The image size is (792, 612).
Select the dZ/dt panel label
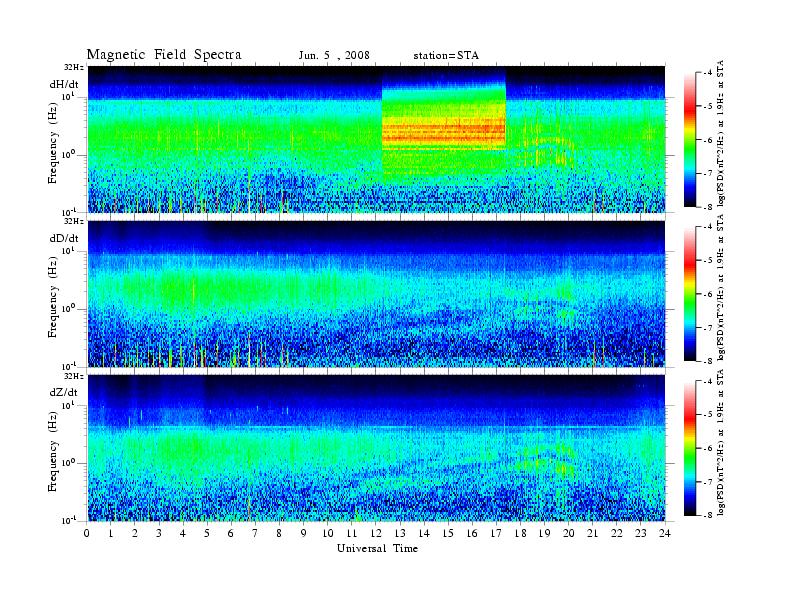click(x=64, y=392)
